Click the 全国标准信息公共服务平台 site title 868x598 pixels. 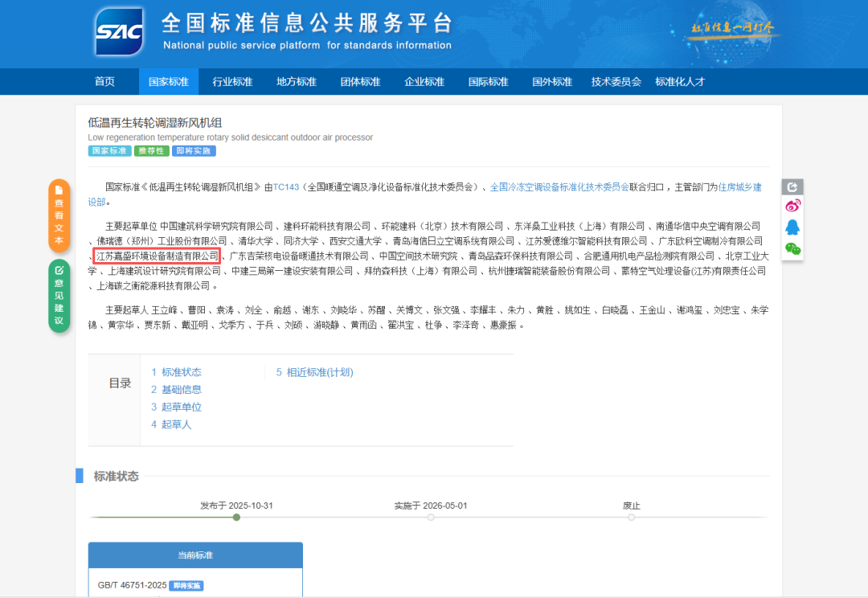(x=308, y=23)
